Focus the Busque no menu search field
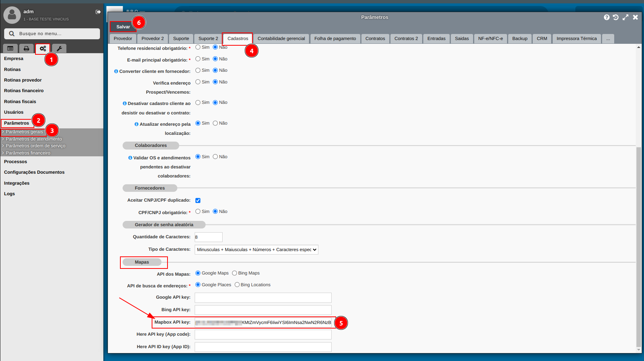This screenshot has width=644, height=361. point(52,34)
